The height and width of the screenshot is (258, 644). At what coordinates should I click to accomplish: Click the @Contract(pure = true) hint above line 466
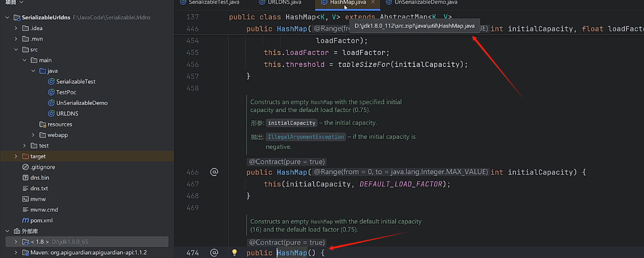click(287, 162)
